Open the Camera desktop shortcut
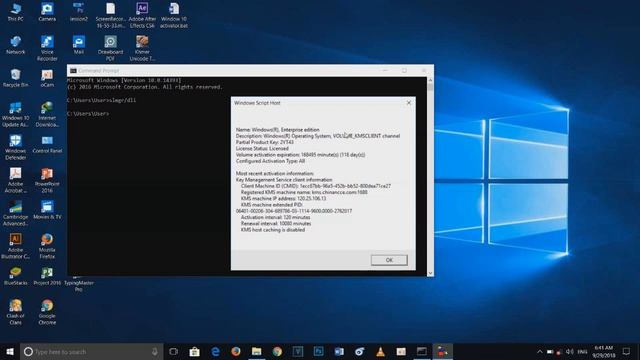Screen dimensions: 640x360 (47, 12)
